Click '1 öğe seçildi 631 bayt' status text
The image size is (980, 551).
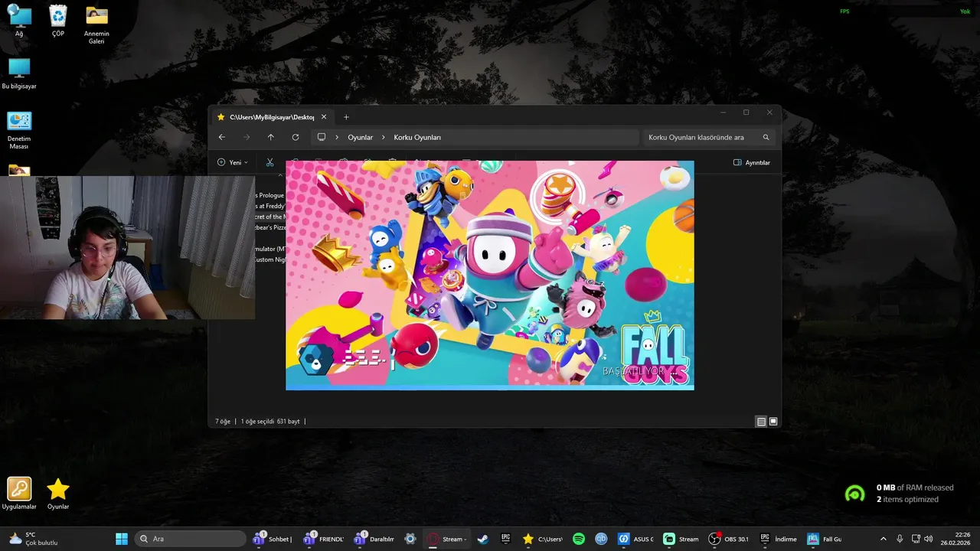click(x=270, y=422)
